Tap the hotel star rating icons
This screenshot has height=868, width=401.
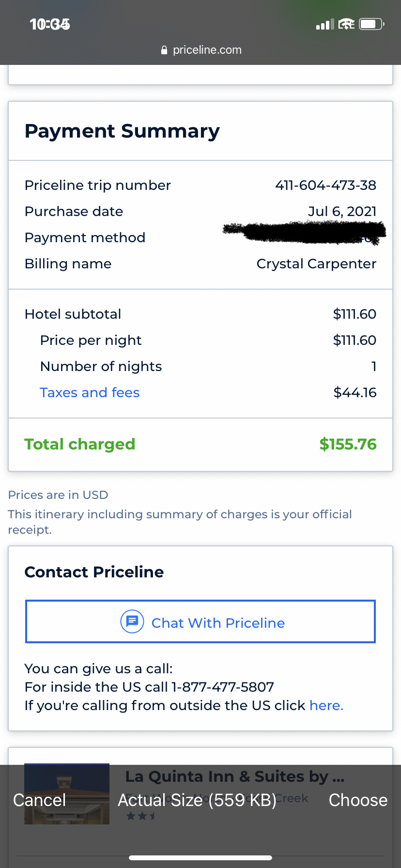tap(140, 816)
